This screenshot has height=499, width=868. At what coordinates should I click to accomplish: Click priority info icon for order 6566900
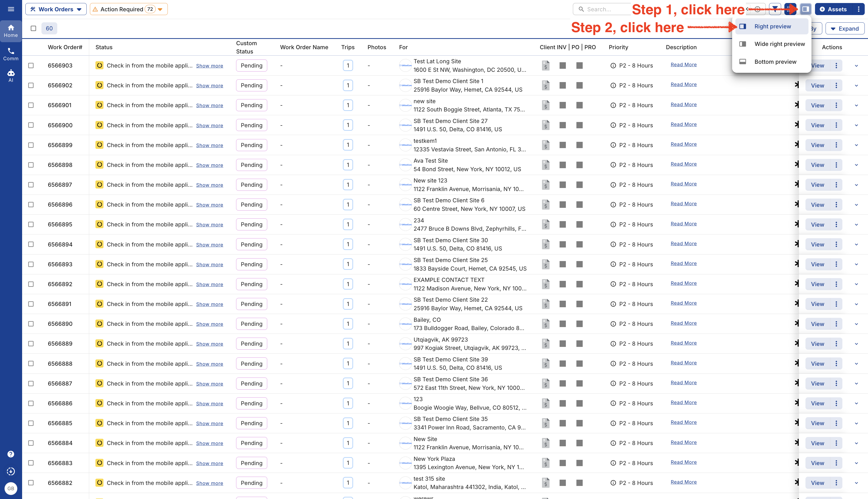613,125
